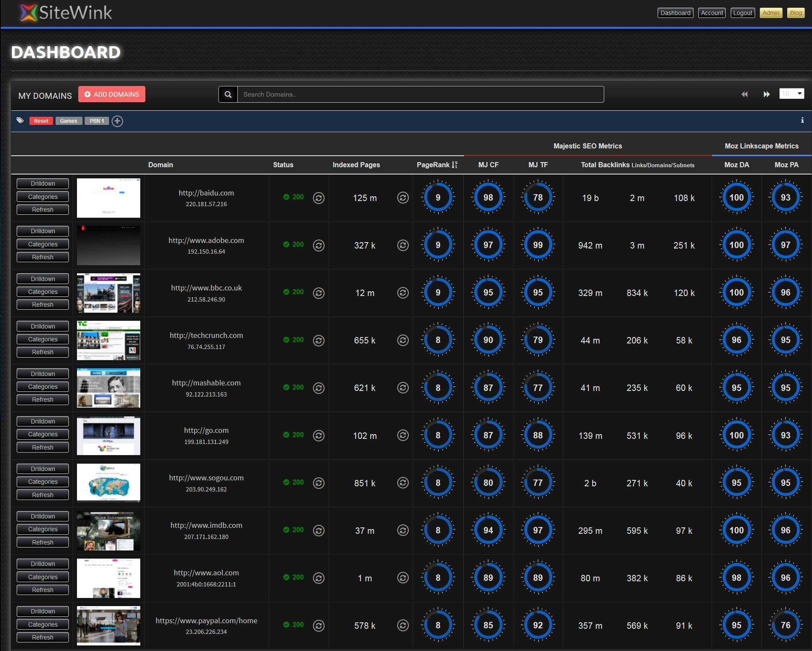This screenshot has height=651, width=812.
Task: Open the Admin nav item
Action: click(x=771, y=13)
